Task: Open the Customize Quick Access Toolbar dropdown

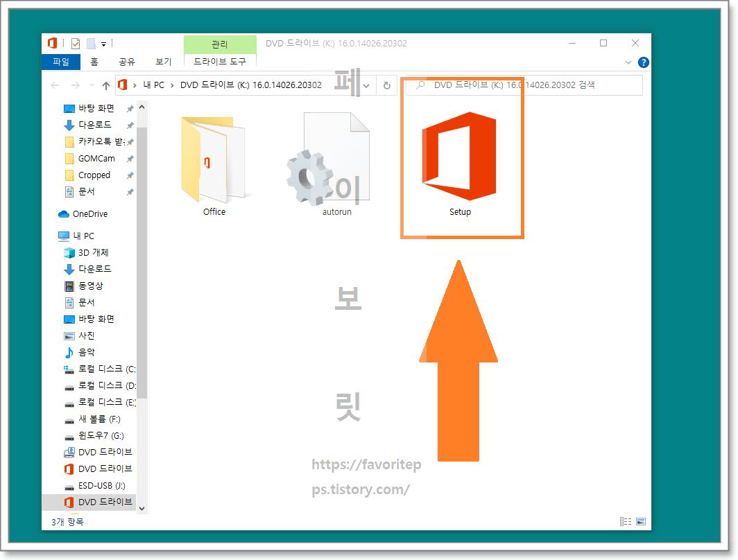Action: (x=103, y=44)
